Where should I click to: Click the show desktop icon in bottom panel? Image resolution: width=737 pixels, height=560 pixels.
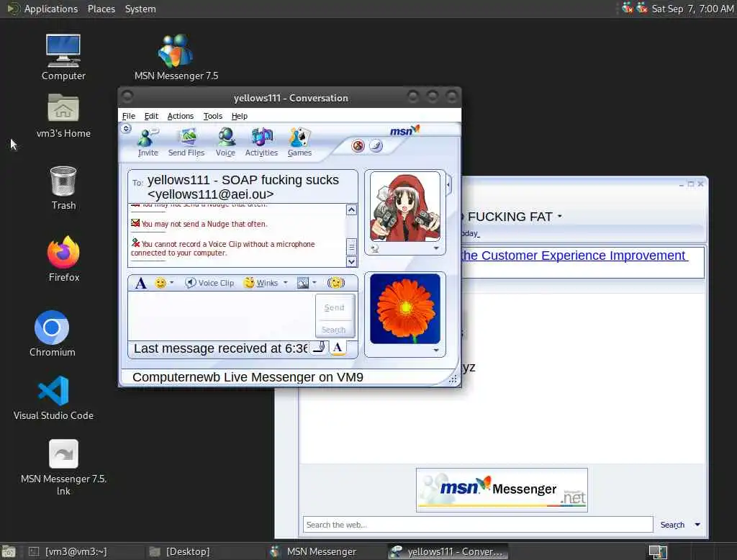[9, 551]
